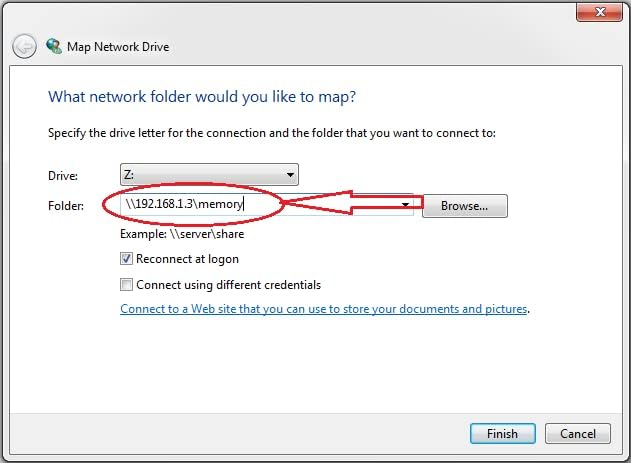Viewport: 631px width, 463px height.
Task: Click the back arrow button
Action: 24,46
